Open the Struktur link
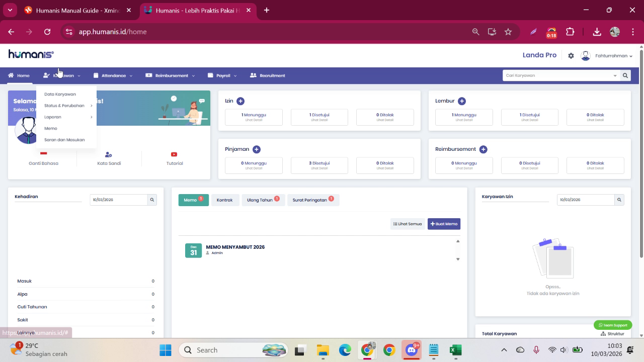This screenshot has height=362, width=644. pos(612,334)
